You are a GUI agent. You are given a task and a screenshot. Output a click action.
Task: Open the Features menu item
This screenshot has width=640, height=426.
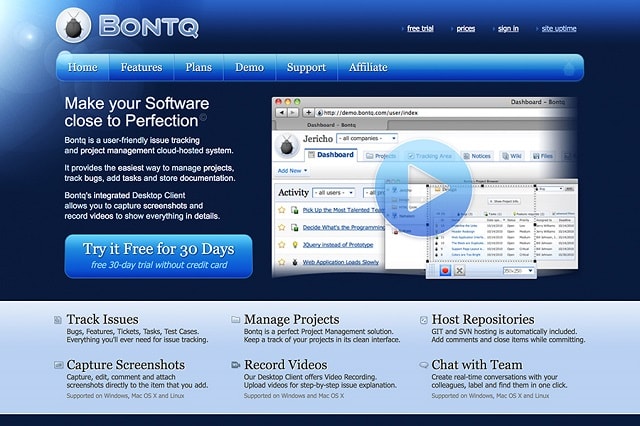(141, 67)
